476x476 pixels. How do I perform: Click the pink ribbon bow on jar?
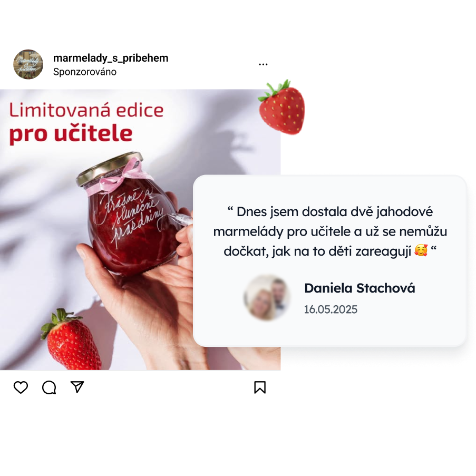pyautogui.click(x=117, y=177)
